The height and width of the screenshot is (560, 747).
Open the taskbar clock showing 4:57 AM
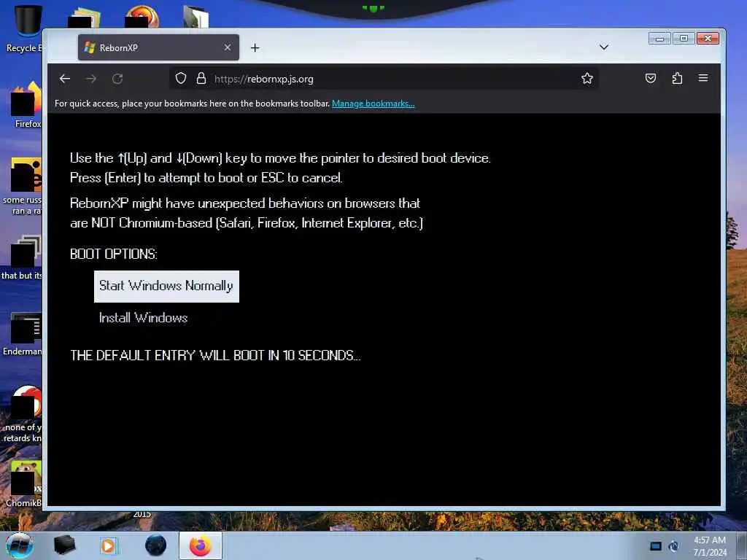pos(710,546)
